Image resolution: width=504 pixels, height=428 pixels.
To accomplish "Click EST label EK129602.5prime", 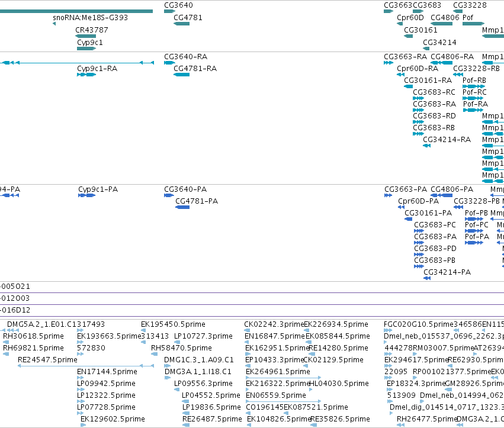I will [113, 419].
